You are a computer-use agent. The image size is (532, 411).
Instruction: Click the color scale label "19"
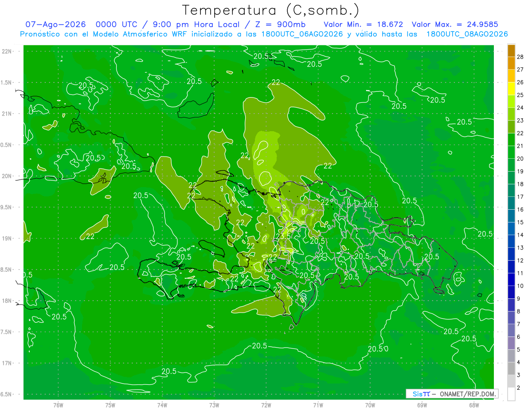pos(520,171)
